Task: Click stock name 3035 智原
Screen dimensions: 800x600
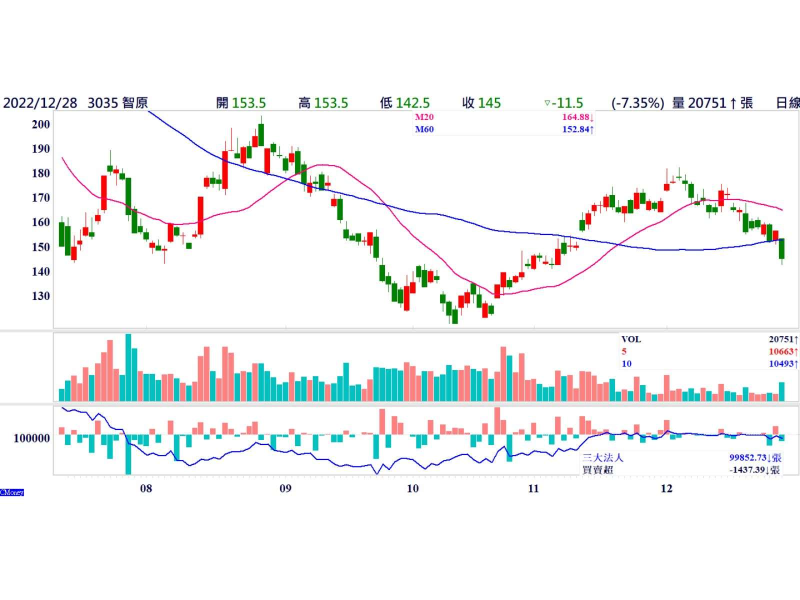Action: coord(118,103)
